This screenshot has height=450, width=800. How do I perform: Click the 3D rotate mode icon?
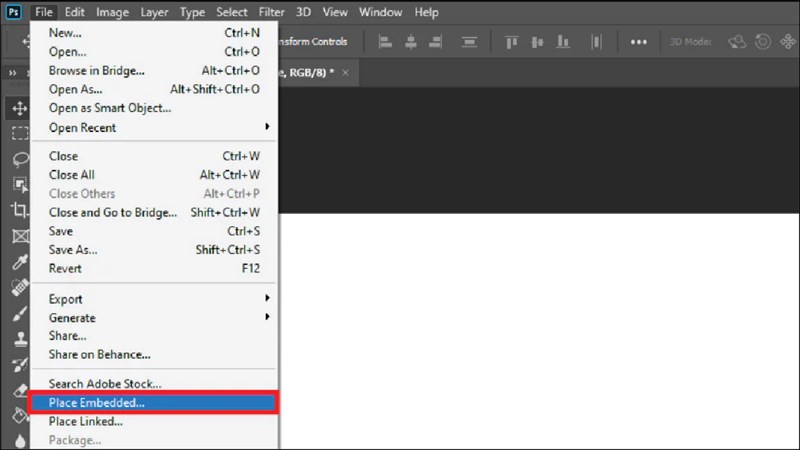[x=737, y=42]
